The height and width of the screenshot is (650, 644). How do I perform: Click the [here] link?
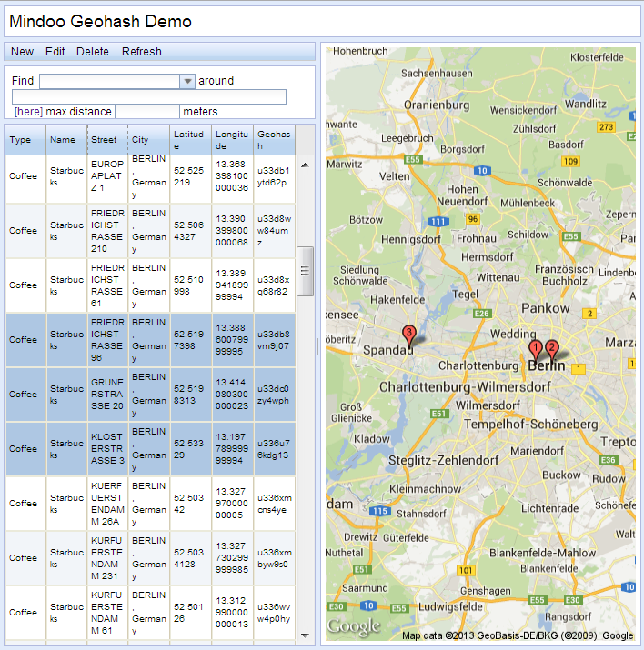(28, 112)
